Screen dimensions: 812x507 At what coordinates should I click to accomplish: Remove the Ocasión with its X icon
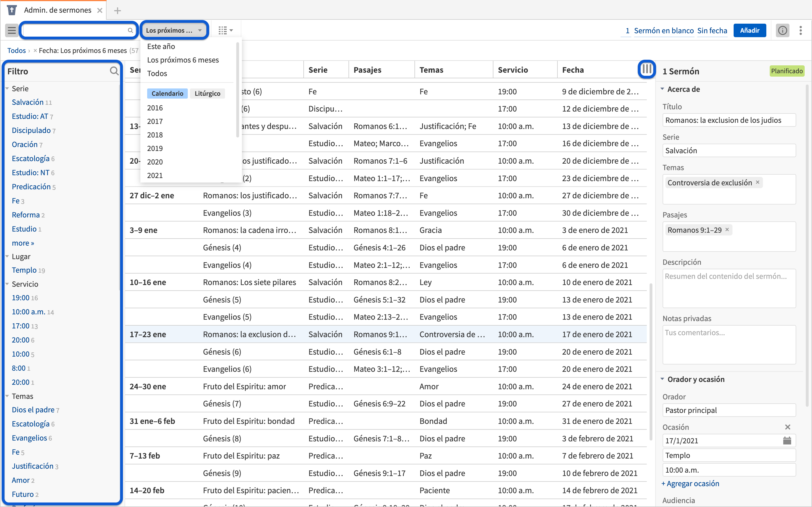787,427
